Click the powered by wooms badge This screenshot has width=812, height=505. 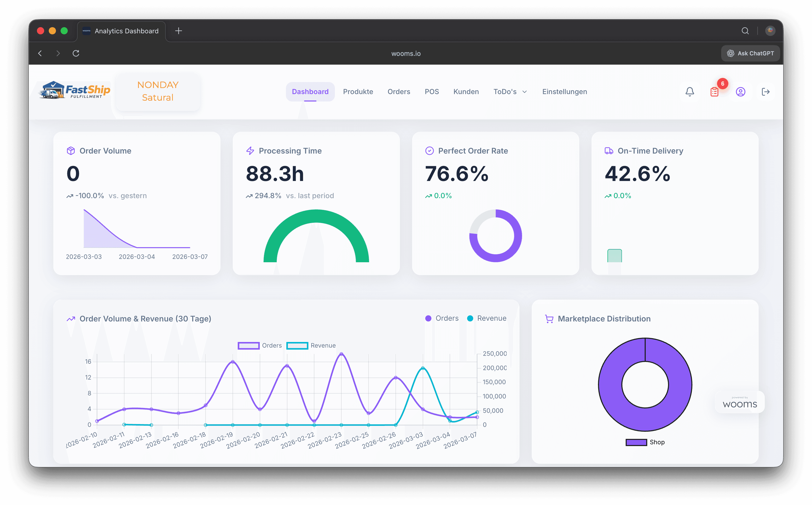pos(739,402)
